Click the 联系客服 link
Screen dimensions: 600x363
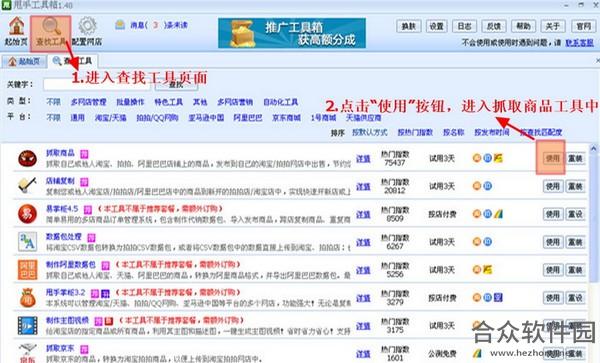pyautogui.click(x=579, y=43)
